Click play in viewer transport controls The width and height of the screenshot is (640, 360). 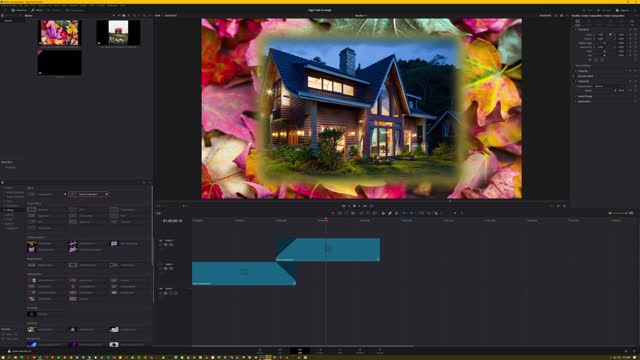click(x=360, y=206)
